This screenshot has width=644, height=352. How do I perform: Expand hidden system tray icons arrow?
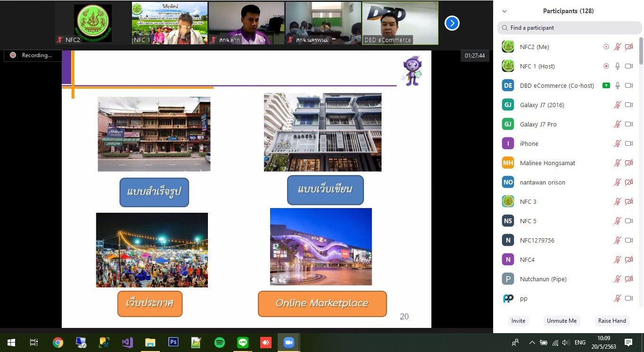[x=532, y=343]
